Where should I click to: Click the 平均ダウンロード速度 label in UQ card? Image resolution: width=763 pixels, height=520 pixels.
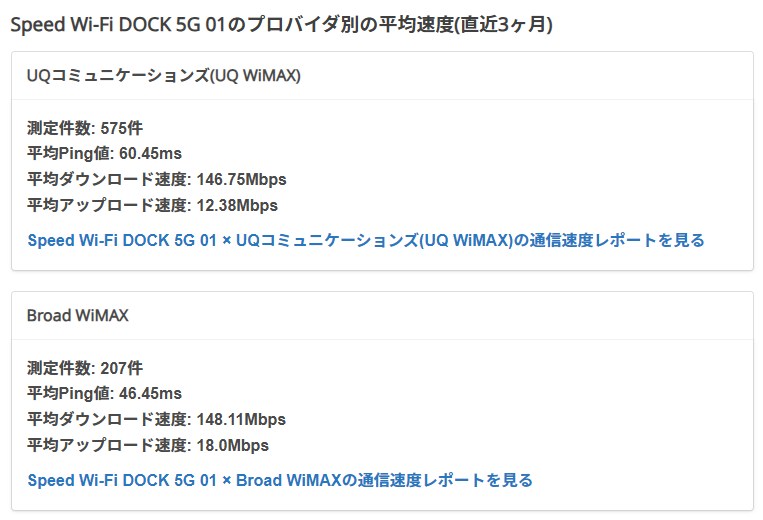pos(106,180)
